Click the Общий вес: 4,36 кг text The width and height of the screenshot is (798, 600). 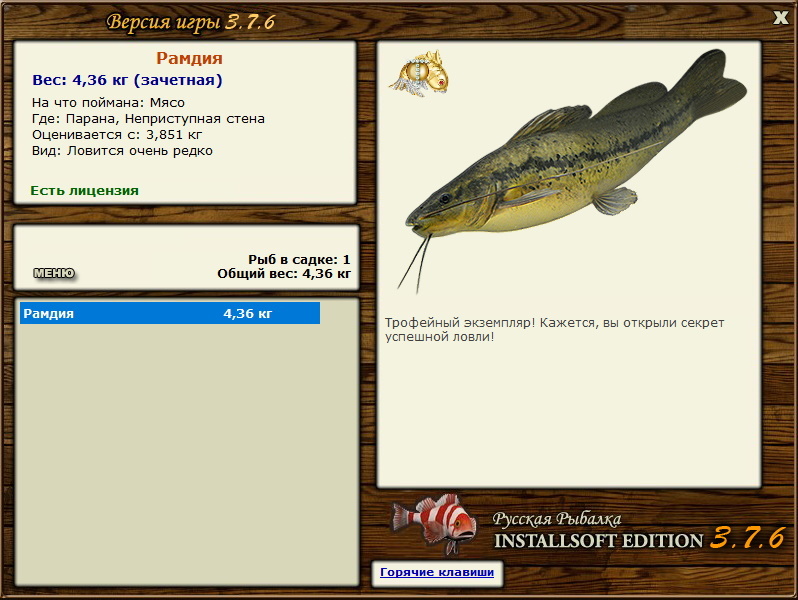[x=284, y=274]
